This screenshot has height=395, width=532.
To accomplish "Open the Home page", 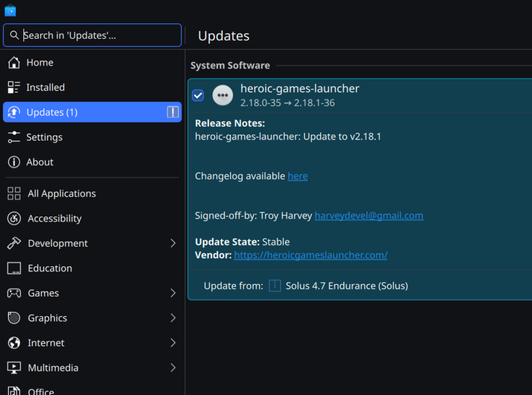I will [x=93, y=63].
